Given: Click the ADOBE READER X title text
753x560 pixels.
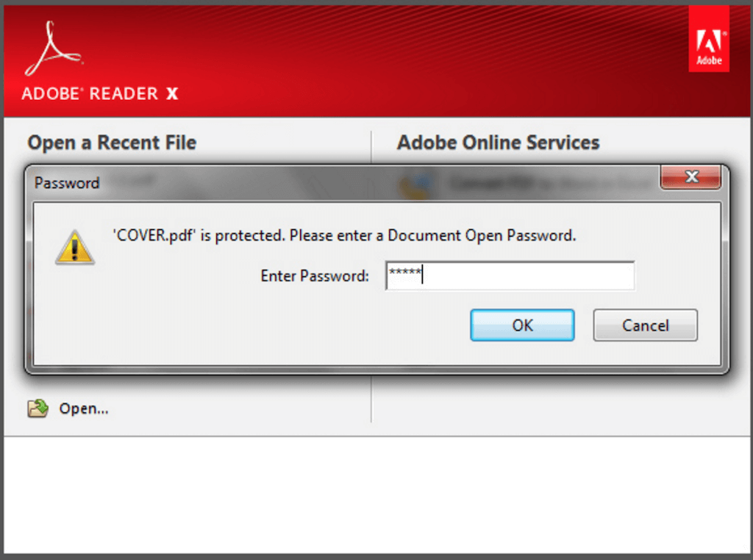Looking at the screenshot, I should (x=99, y=93).
